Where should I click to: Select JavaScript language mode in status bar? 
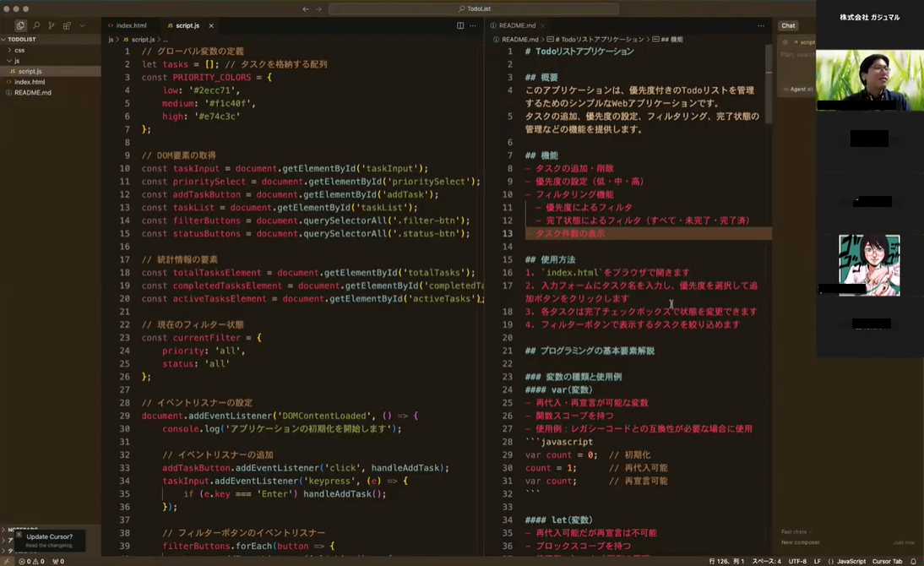point(847,561)
